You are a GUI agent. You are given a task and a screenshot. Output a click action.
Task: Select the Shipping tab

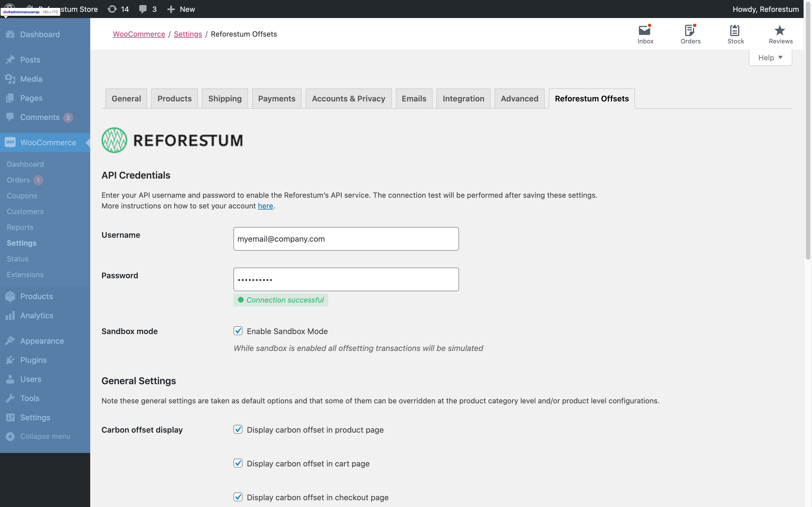tap(224, 98)
